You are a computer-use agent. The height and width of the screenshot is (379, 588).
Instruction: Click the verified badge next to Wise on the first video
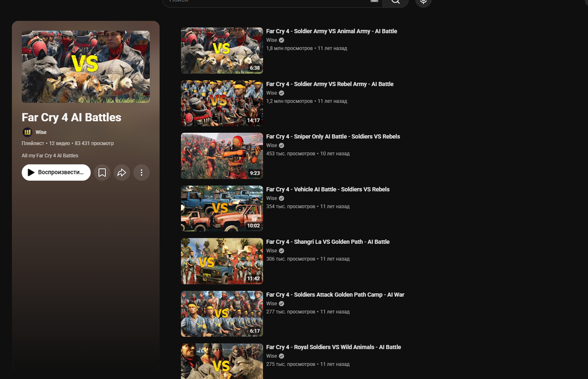[x=281, y=40]
